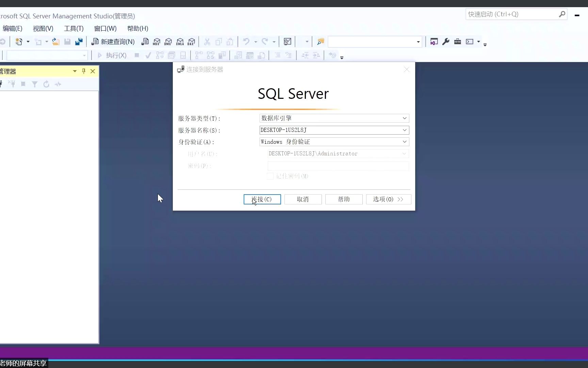This screenshot has height=368, width=588.
Task: Click the DMX query icon
Action: point(168,42)
